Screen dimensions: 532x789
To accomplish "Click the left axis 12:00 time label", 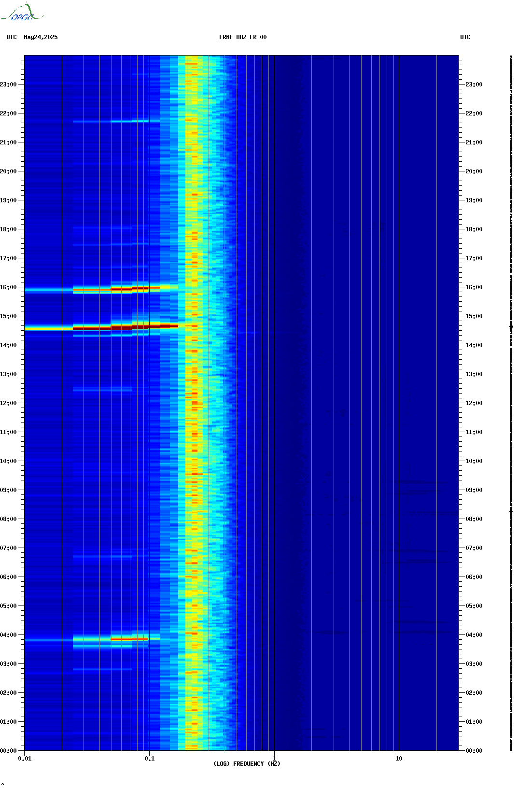I will [8, 403].
